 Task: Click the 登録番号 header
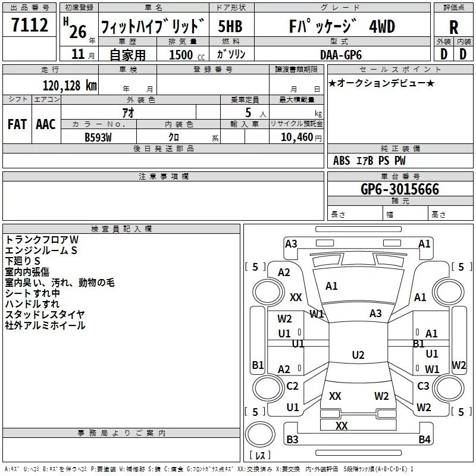click(x=213, y=70)
